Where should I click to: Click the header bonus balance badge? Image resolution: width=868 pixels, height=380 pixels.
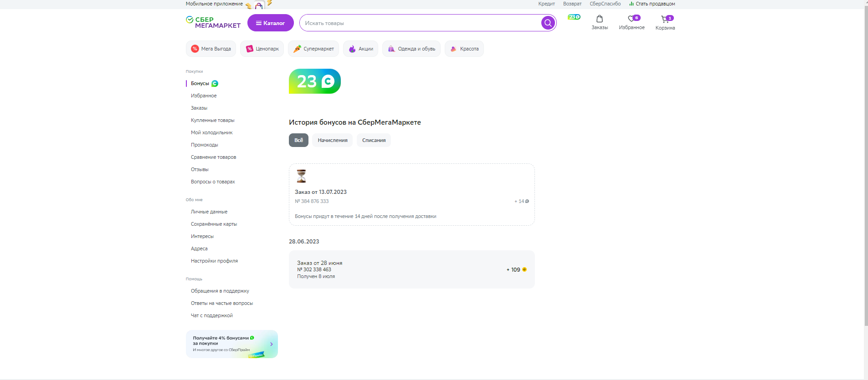574,17
